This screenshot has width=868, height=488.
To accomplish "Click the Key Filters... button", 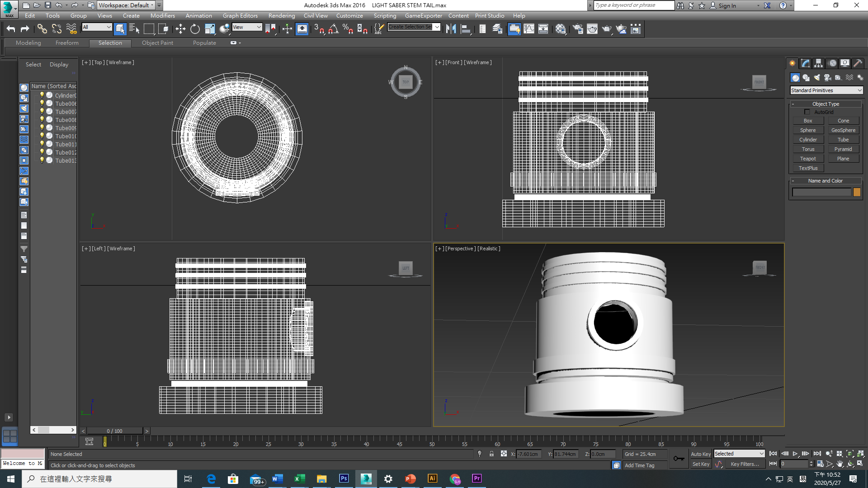I will tap(745, 464).
